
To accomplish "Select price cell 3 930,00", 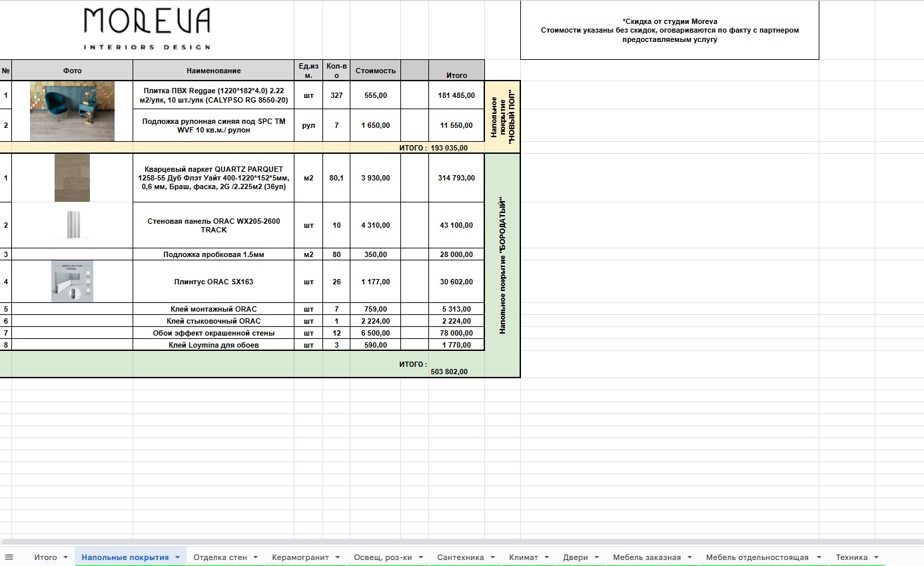I will [x=376, y=178].
